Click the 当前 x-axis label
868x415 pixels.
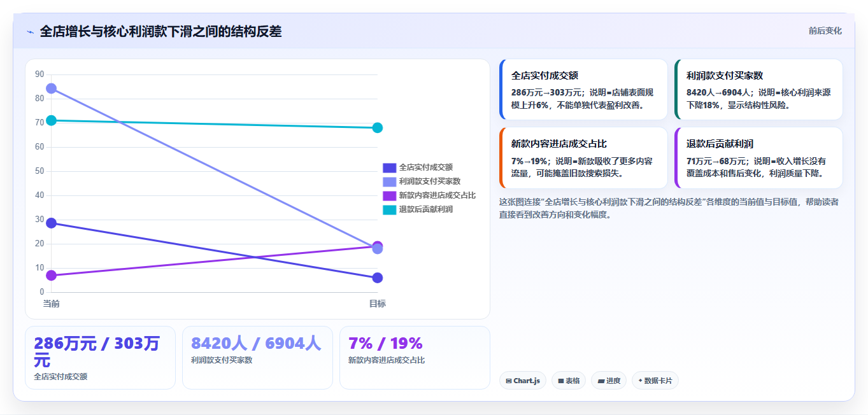click(52, 304)
